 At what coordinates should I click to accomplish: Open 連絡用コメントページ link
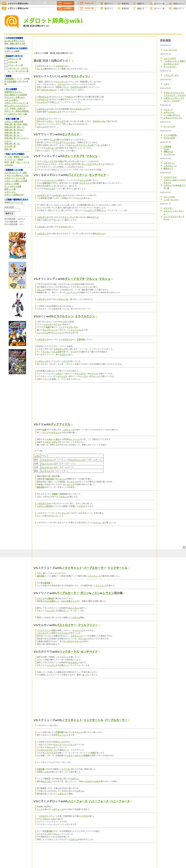tap(14, 203)
